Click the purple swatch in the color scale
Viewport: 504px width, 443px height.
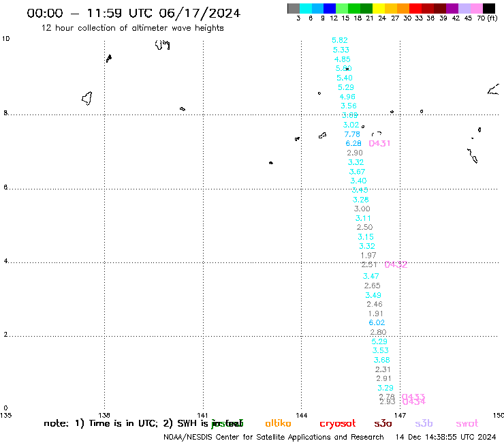coord(452,8)
